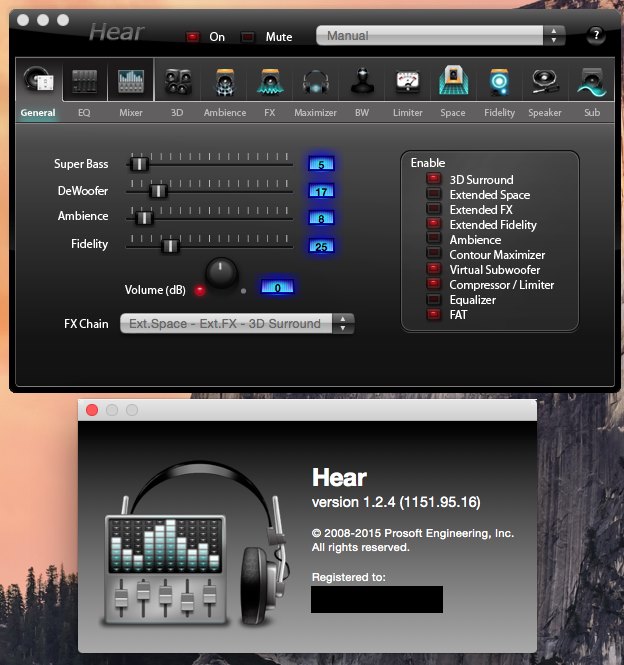Image resolution: width=624 pixels, height=665 pixels.
Task: Switch to the Mixer tab label
Action: (x=131, y=113)
